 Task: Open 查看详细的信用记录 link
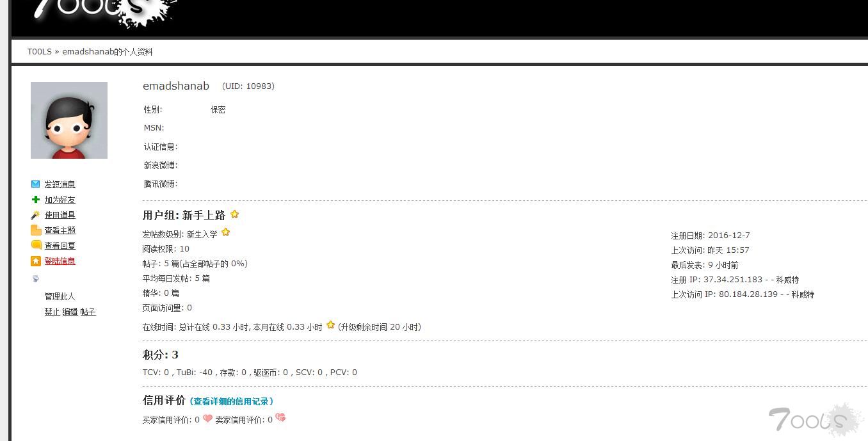pos(232,401)
